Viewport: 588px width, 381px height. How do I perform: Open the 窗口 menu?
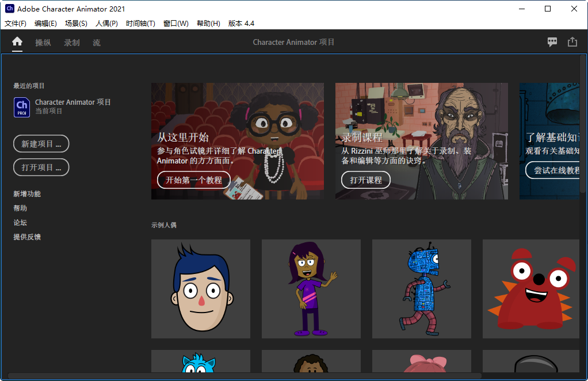[x=175, y=24]
